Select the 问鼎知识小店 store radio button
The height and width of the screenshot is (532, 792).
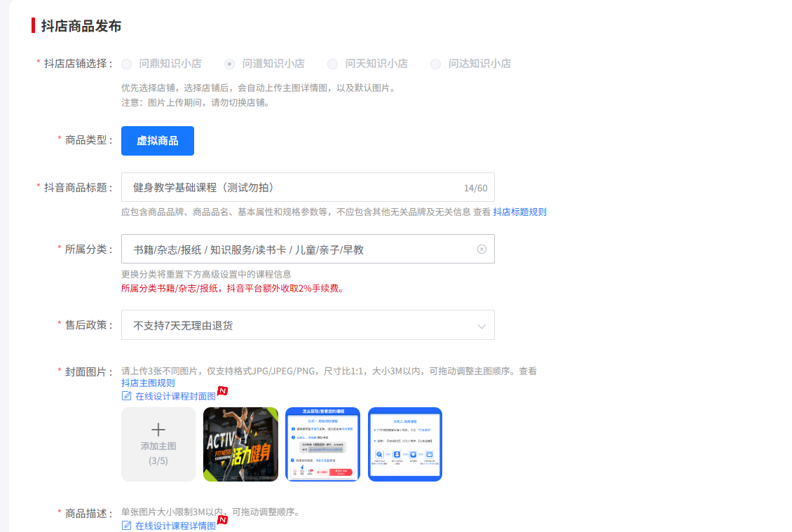pos(127,64)
